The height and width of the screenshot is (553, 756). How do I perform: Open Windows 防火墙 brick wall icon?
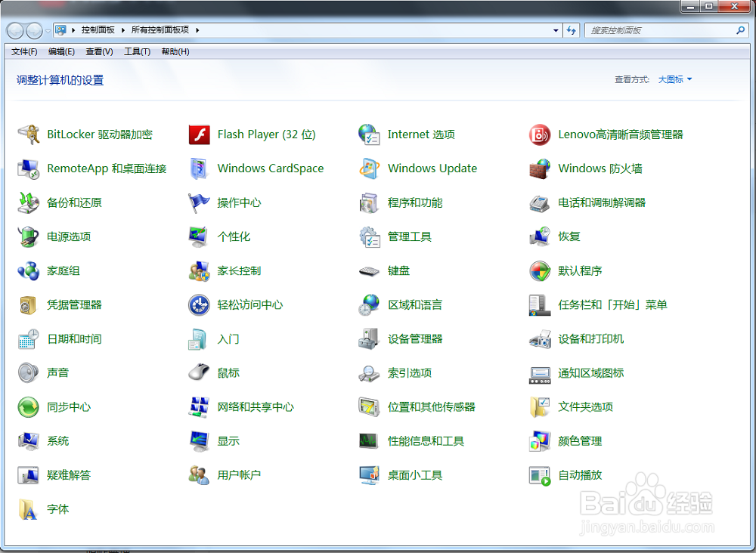540,168
